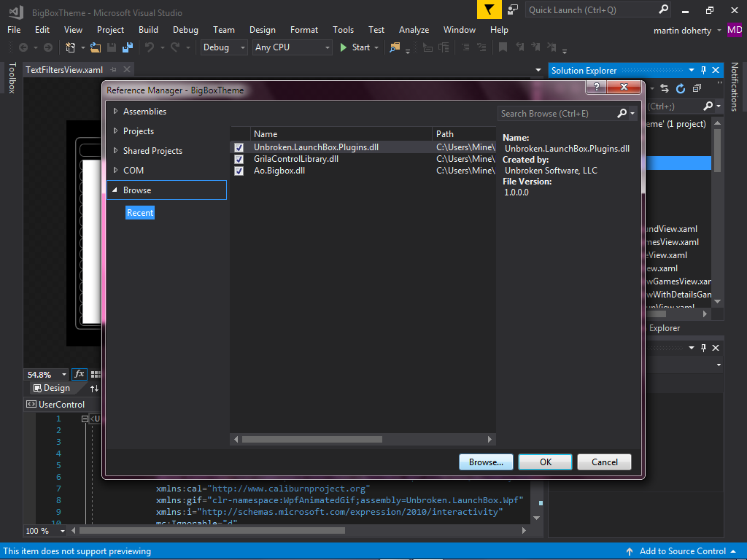Screen dimensions: 747x560
Task: Expand the COM category
Action: point(115,170)
